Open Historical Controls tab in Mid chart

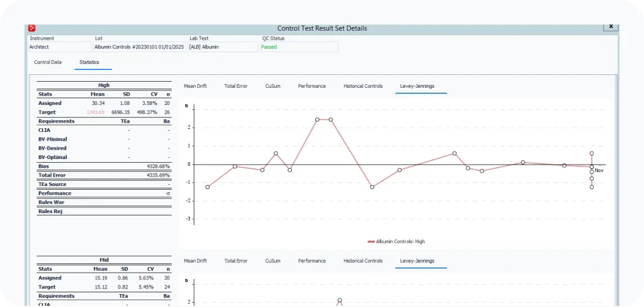pos(363,261)
